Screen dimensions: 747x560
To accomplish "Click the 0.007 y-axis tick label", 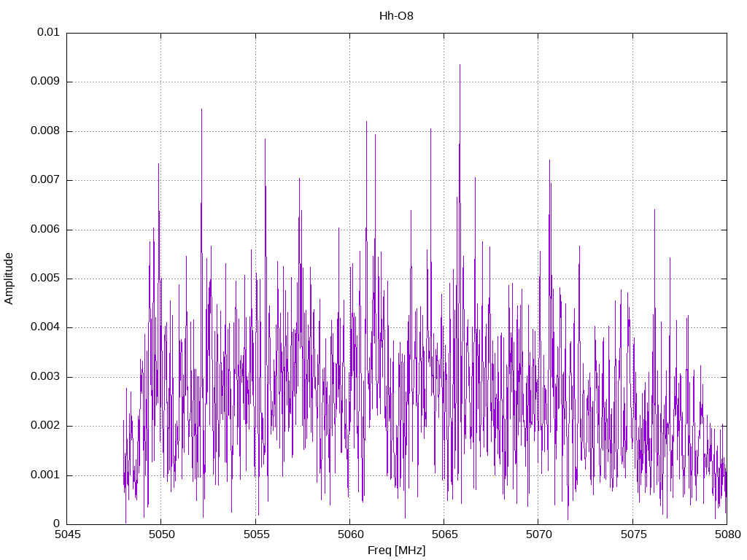I will (x=44, y=179).
